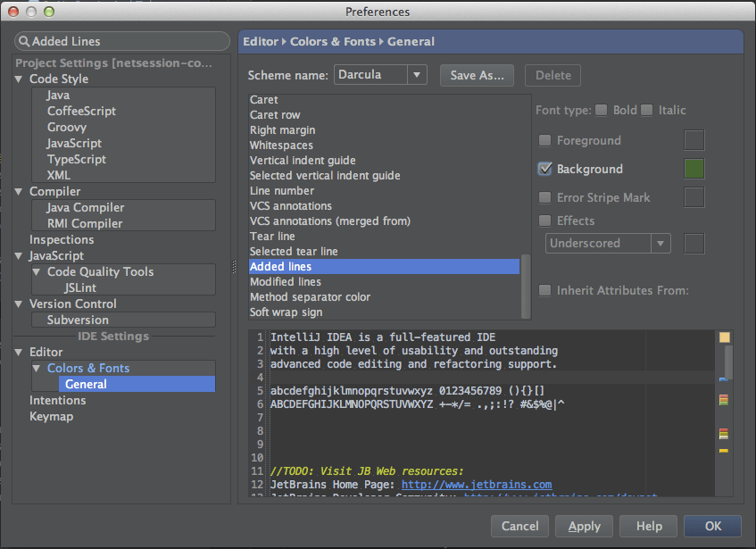Uncheck the Background attribute
Image resolution: width=756 pixels, height=549 pixels.
pos(544,169)
